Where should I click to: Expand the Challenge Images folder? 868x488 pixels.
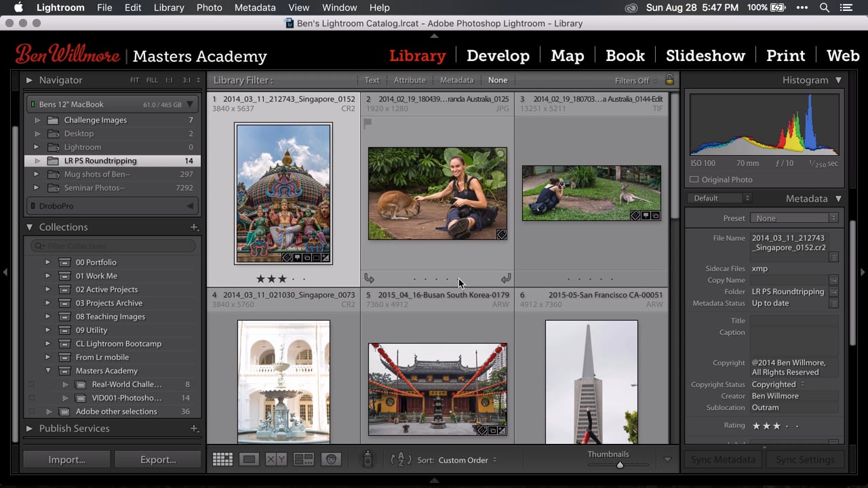pyautogui.click(x=37, y=120)
